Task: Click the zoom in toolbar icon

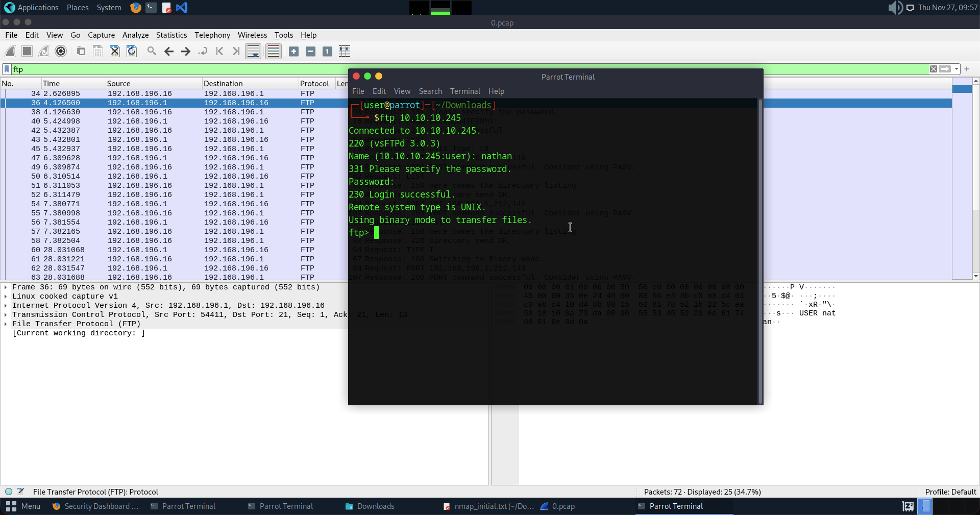Action: coord(293,51)
